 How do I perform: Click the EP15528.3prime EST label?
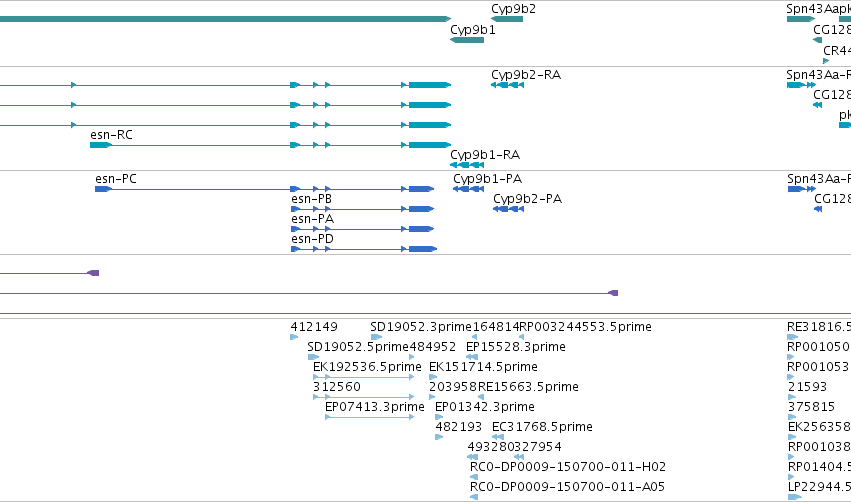pyautogui.click(x=516, y=347)
